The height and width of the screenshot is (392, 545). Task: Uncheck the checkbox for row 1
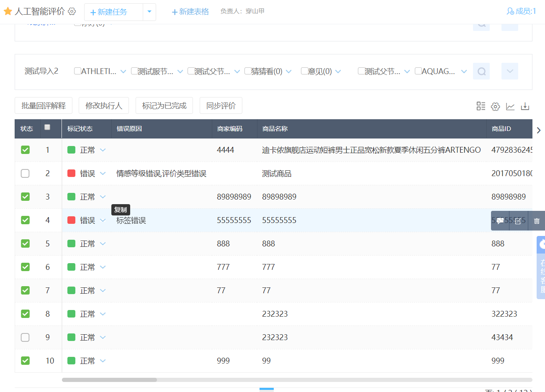[25, 150]
